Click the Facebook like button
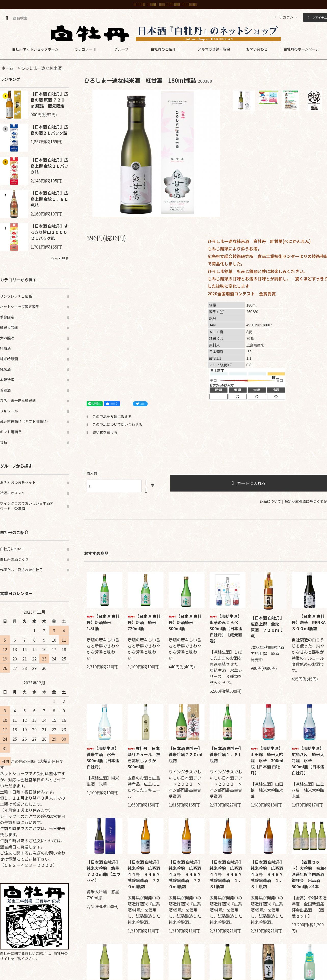The image size is (327, 980). pyautogui.click(x=112, y=404)
